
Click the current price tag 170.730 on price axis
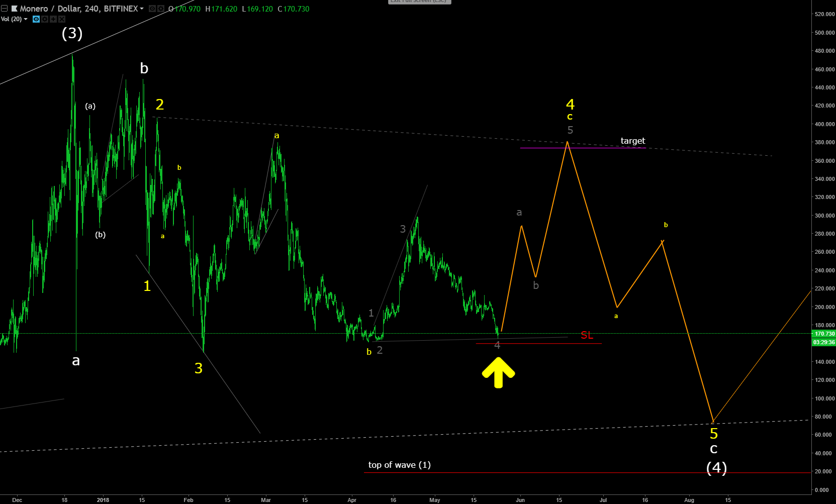pyautogui.click(x=824, y=334)
